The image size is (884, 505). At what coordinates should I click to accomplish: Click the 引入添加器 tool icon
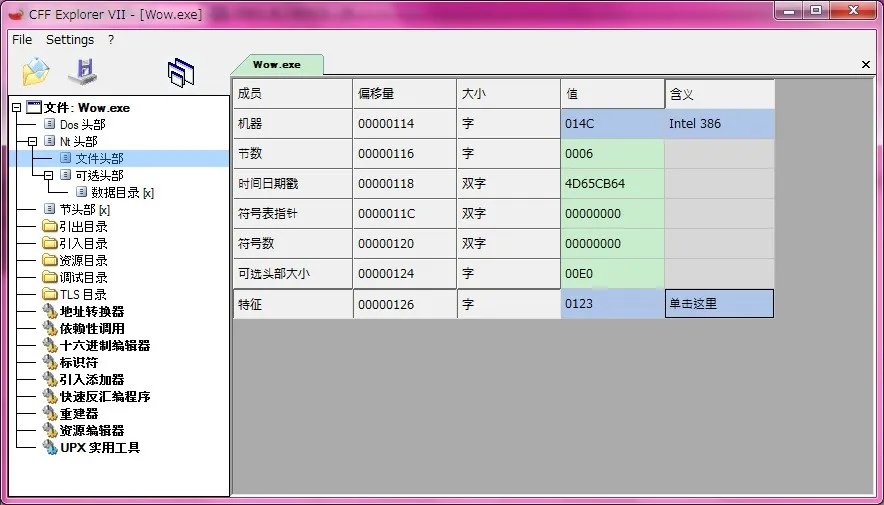50,379
